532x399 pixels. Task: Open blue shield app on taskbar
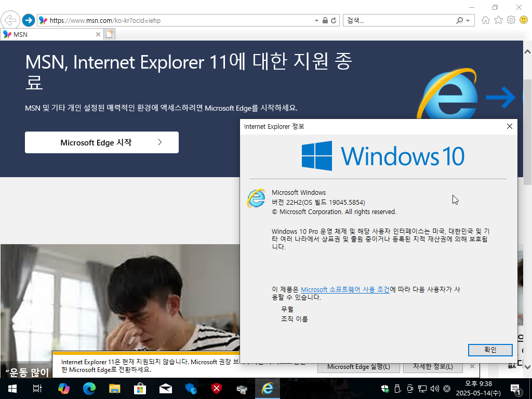tap(191, 389)
